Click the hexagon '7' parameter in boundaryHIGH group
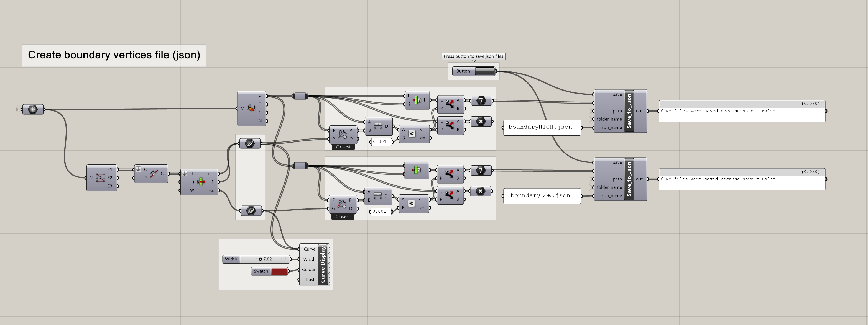The height and width of the screenshot is (325, 868). [x=481, y=100]
